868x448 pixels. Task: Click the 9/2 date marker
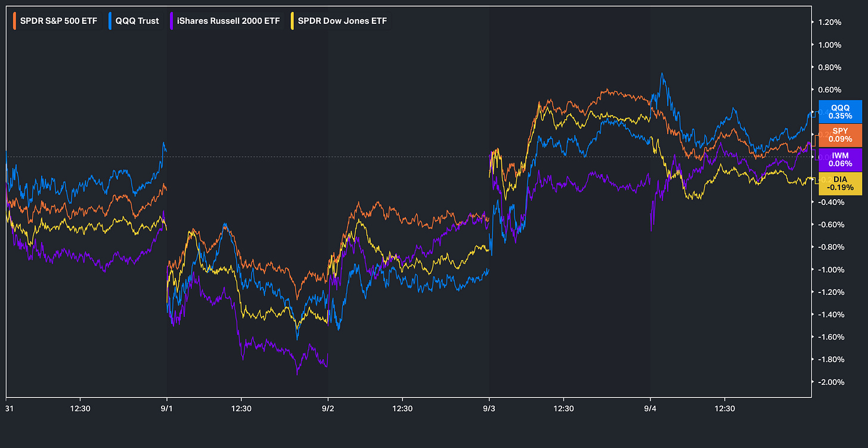328,408
